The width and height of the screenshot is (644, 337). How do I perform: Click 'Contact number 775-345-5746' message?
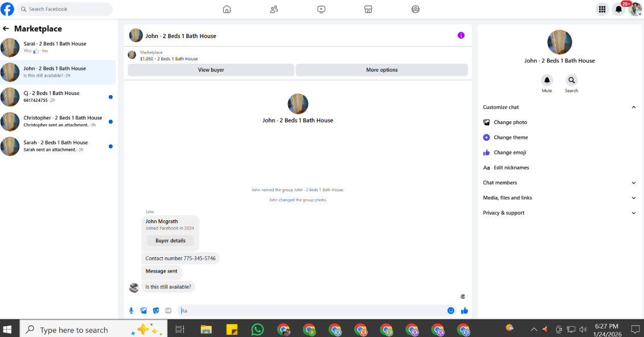(x=181, y=258)
